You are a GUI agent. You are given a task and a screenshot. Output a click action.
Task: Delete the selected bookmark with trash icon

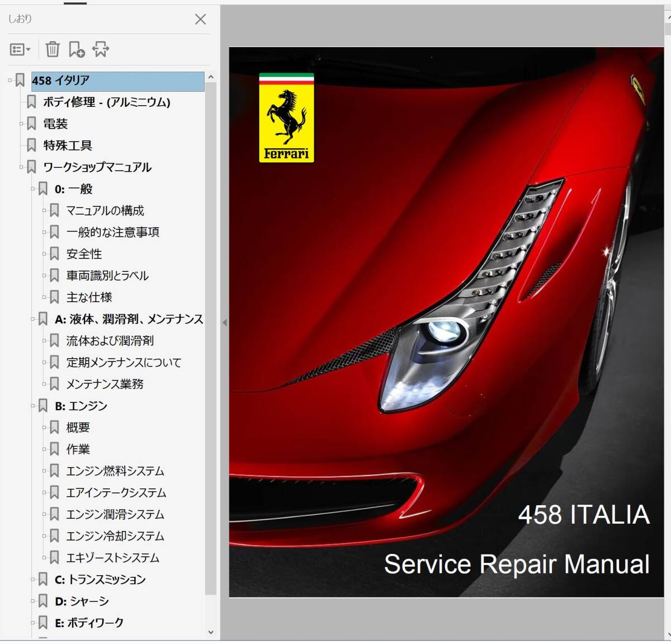(x=53, y=49)
